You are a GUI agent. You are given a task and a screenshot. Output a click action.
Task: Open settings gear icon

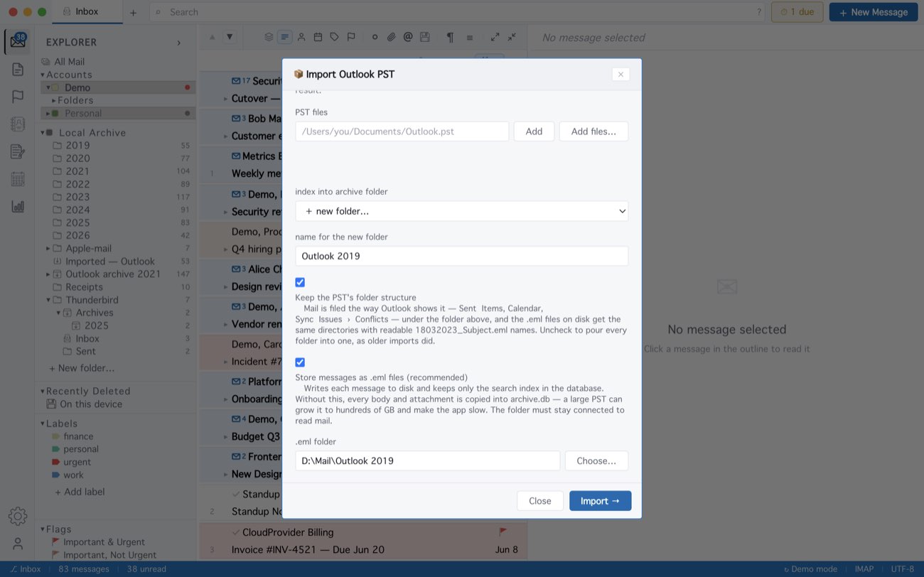18,516
